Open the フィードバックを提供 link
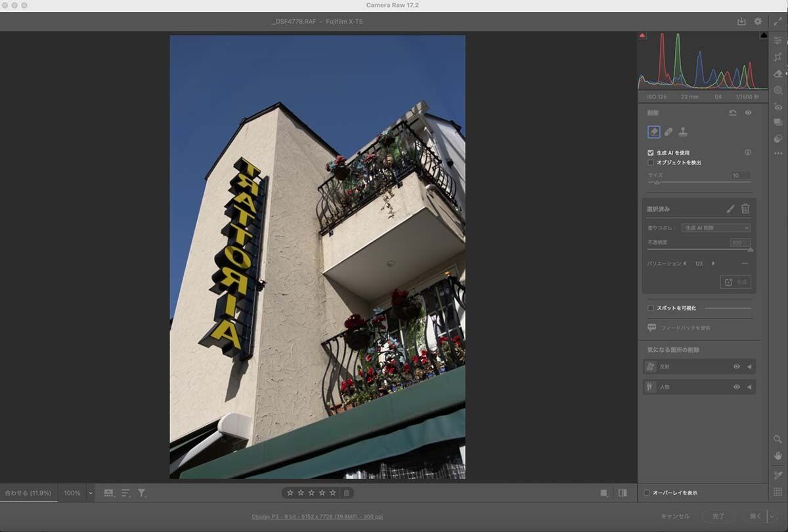 (x=685, y=328)
